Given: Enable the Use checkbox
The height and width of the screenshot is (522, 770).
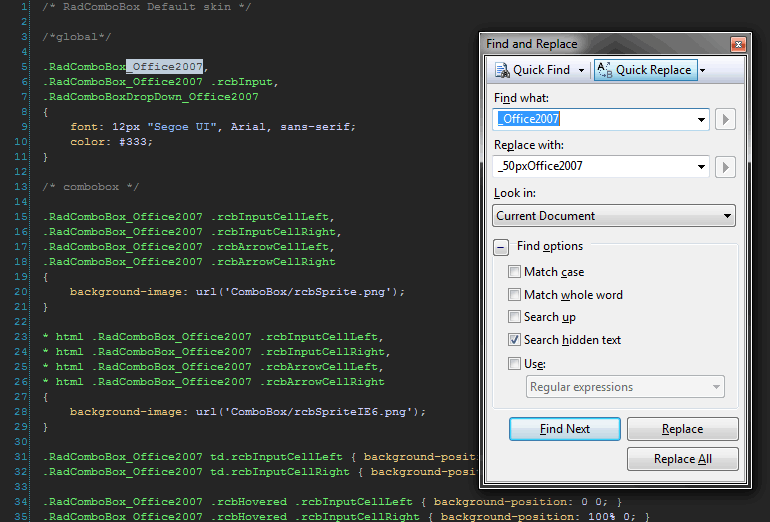Looking at the screenshot, I should tap(514, 364).
